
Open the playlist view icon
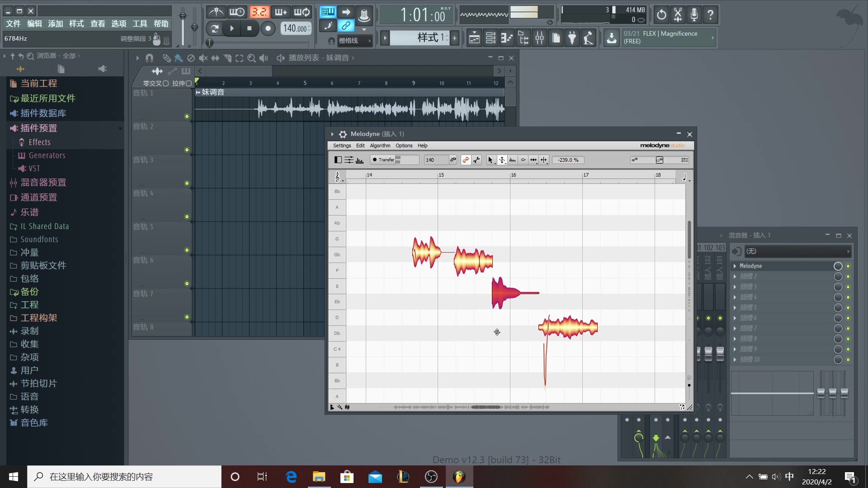(474, 38)
